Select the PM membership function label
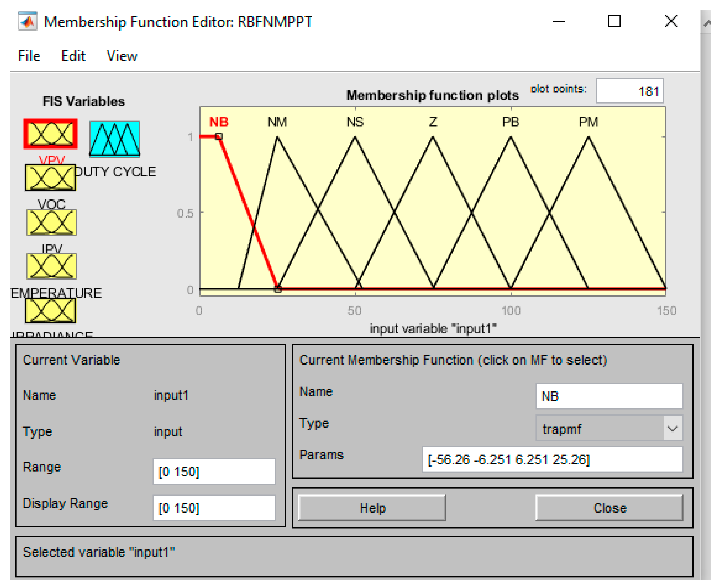721x588 pixels. (589, 122)
